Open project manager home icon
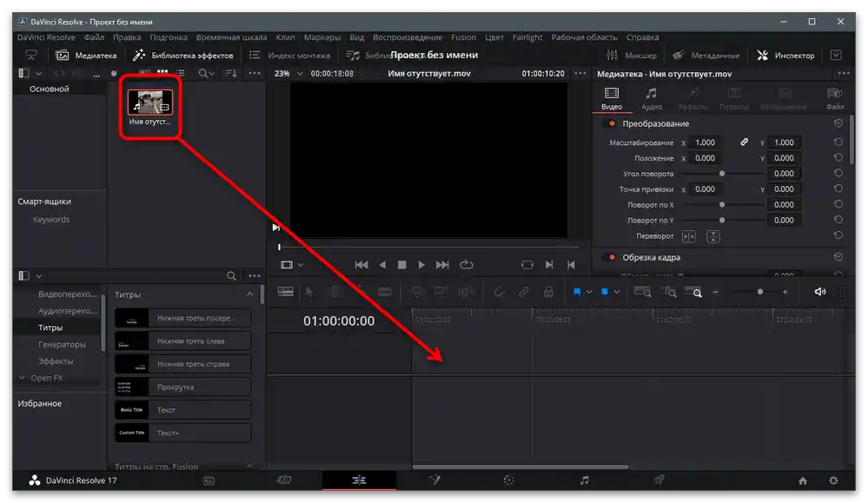This screenshot has height=503, width=868. click(x=803, y=481)
